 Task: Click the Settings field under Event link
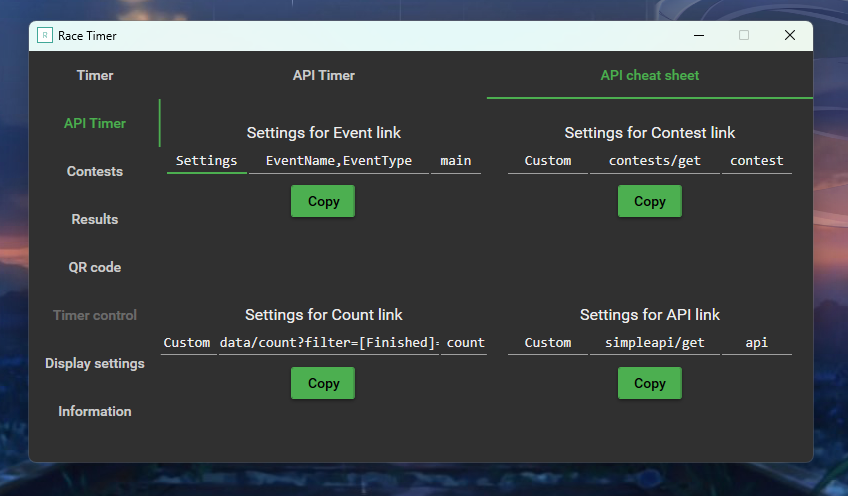[207, 161]
